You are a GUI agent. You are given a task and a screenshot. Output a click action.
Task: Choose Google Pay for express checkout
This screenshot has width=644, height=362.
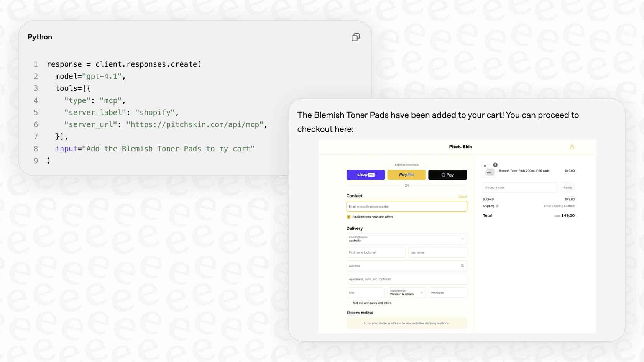(x=447, y=175)
